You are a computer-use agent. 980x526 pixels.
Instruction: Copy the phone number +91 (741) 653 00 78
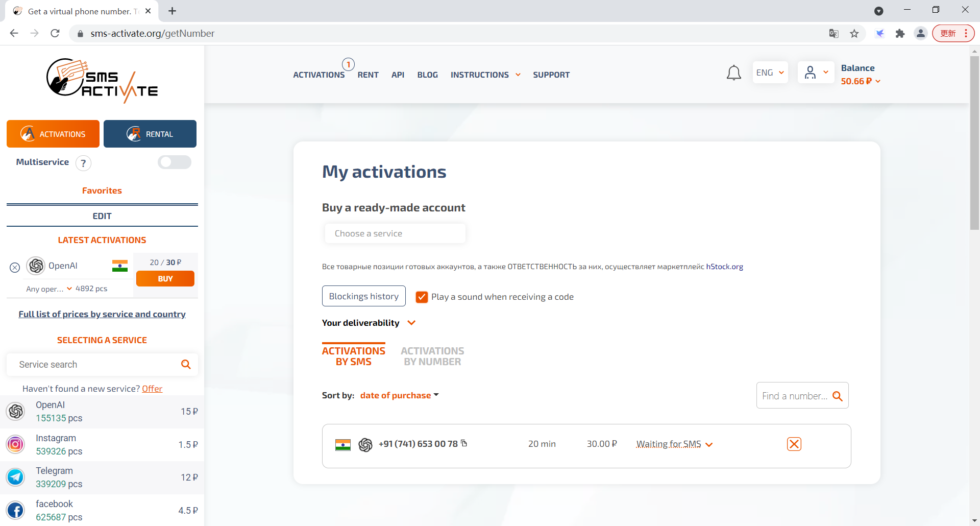464,443
